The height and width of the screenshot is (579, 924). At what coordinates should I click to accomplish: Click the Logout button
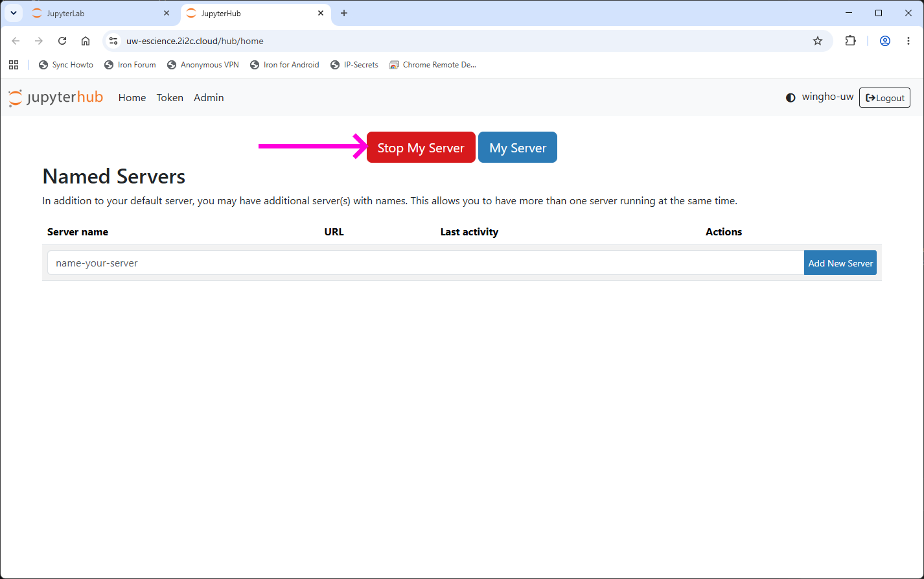tap(884, 98)
